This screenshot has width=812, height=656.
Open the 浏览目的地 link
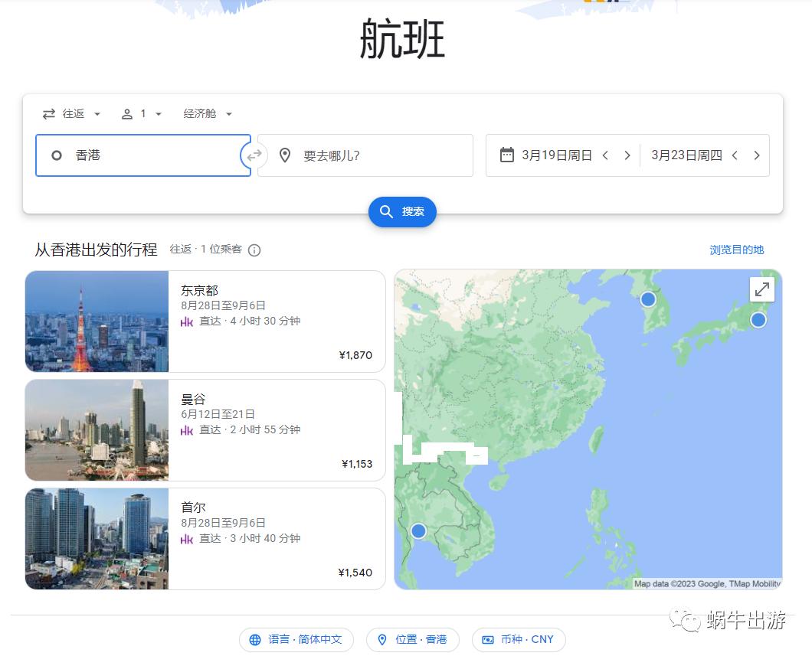736,250
